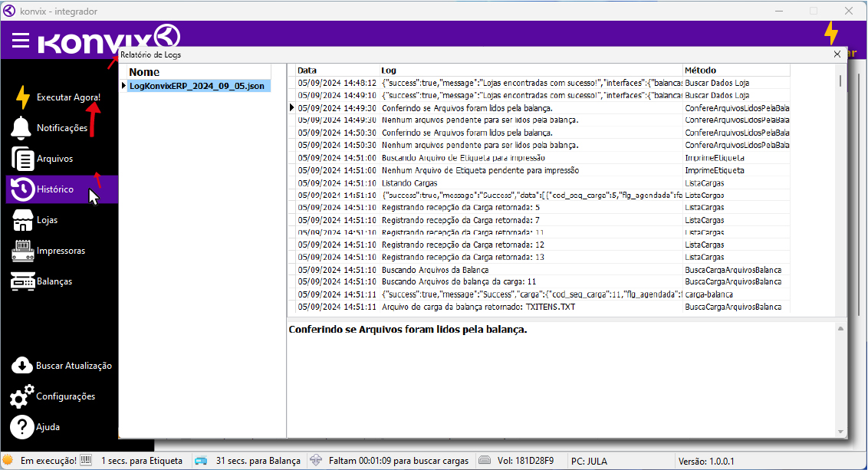
Task: Click the Arquivos document icon
Action: (x=23, y=159)
